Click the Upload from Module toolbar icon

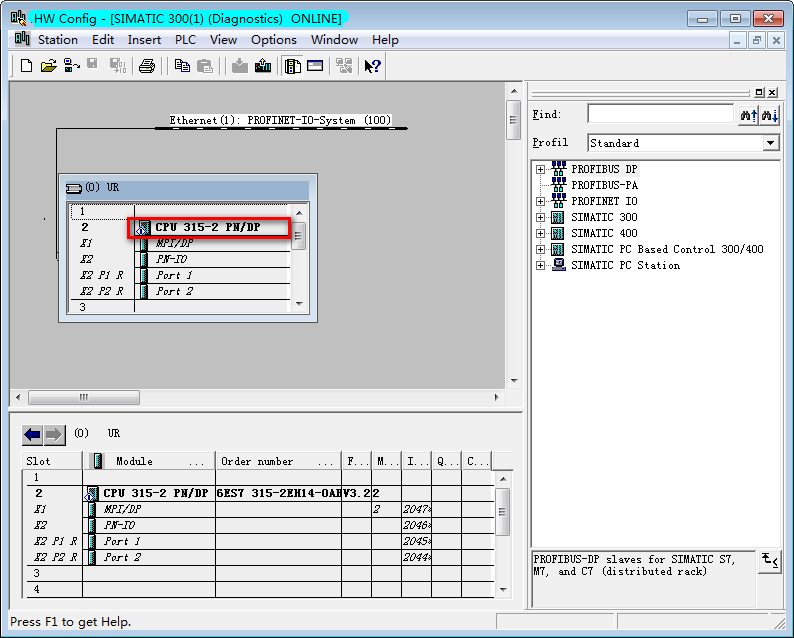point(263,66)
